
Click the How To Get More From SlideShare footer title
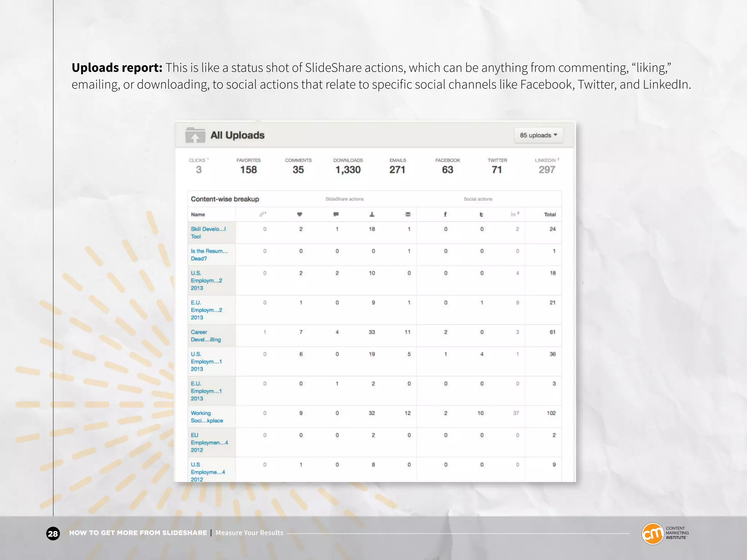tap(138, 533)
